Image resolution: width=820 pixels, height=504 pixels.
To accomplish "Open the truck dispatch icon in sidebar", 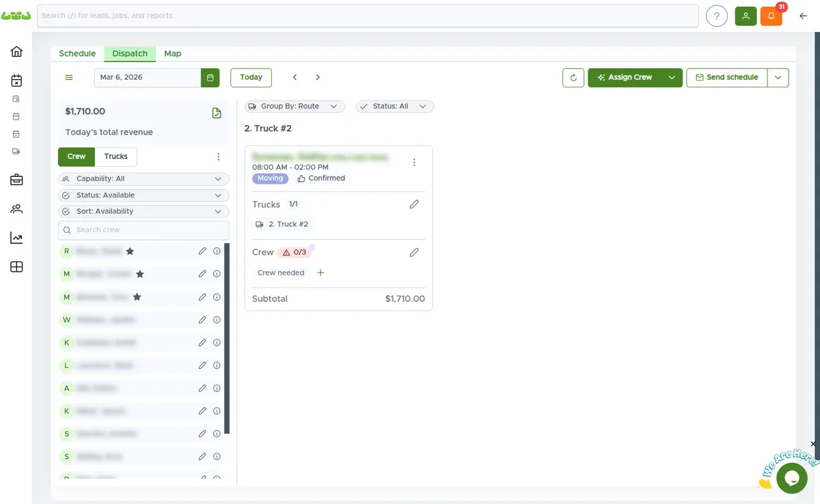I will click(16, 152).
